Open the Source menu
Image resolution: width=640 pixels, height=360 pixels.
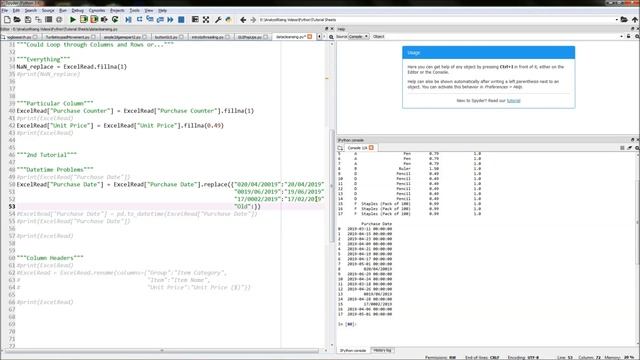(48, 10)
